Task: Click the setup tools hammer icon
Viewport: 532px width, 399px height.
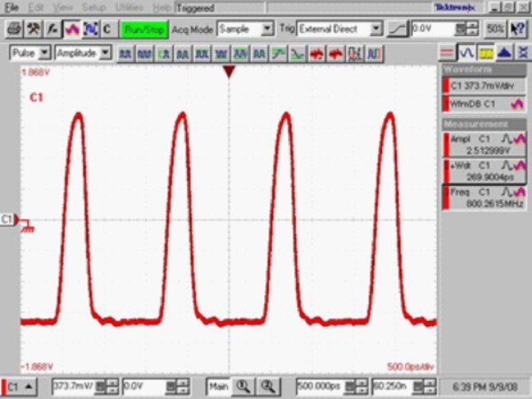Action: pos(34,28)
